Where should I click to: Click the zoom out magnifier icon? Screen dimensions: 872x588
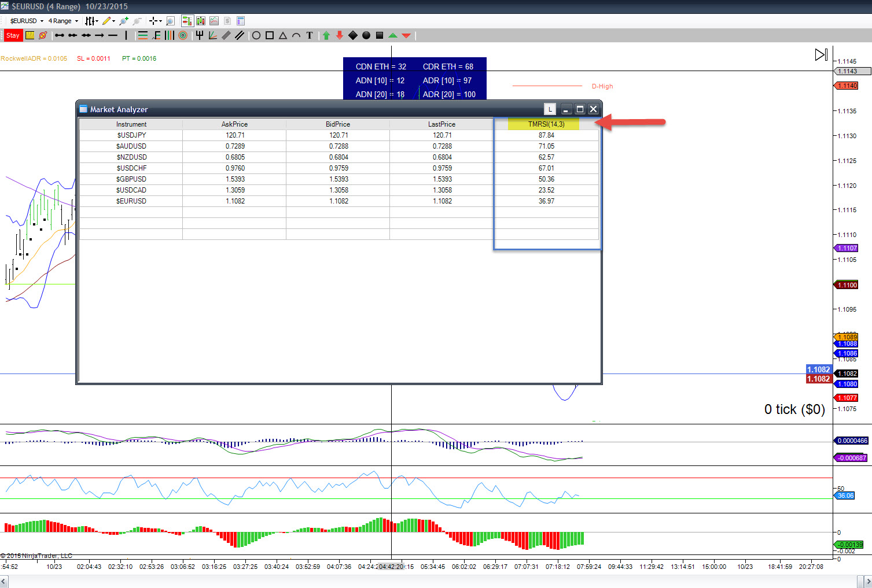[x=137, y=21]
